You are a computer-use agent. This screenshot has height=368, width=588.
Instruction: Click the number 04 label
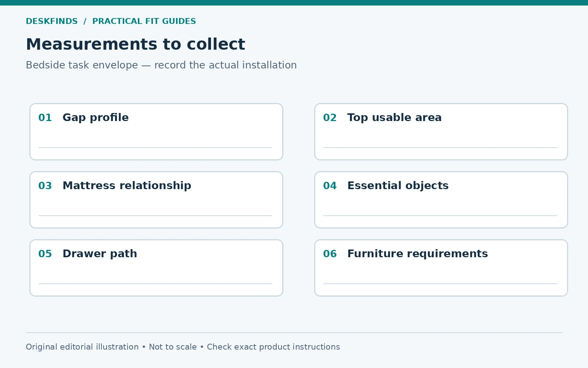(330, 186)
